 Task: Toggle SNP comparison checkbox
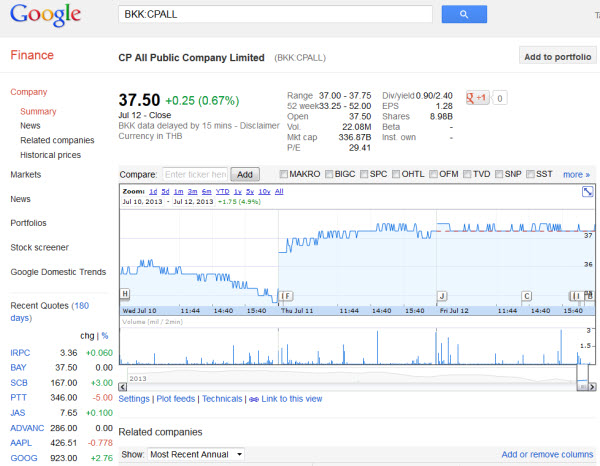499,174
